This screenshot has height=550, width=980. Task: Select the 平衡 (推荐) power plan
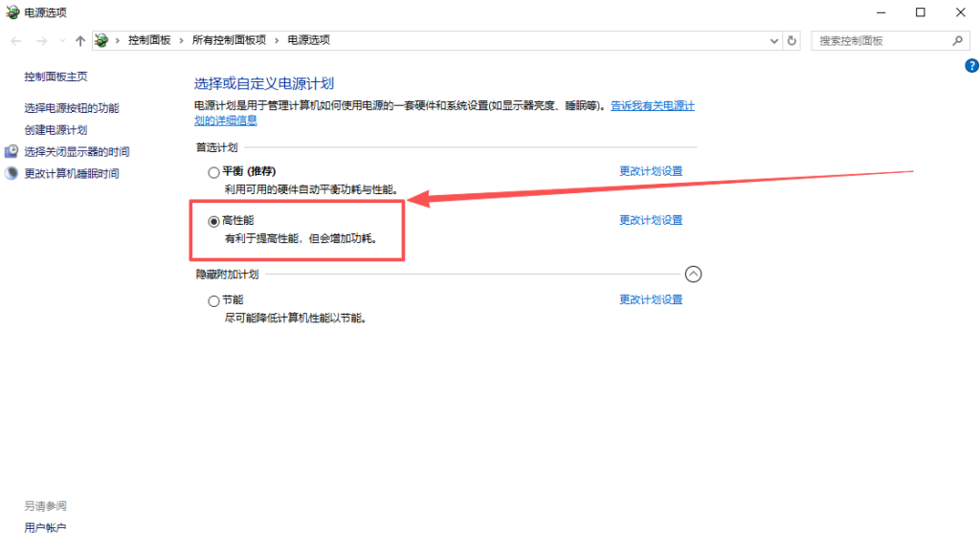pos(213,172)
